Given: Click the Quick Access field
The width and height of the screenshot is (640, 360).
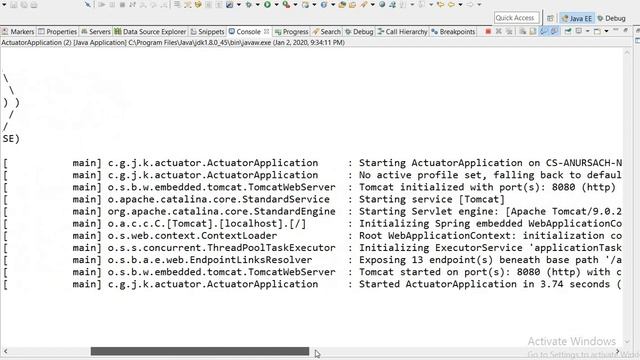Looking at the screenshot, I should (517, 18).
